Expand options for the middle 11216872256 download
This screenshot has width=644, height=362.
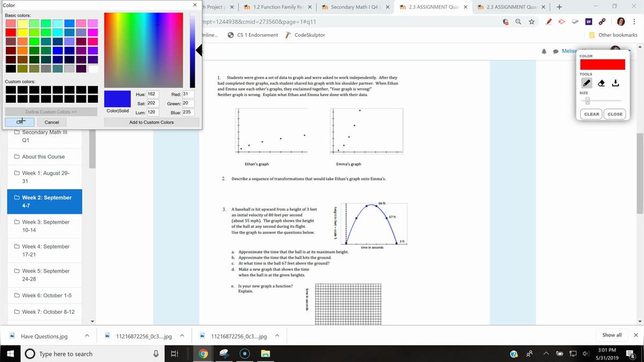tap(182, 336)
